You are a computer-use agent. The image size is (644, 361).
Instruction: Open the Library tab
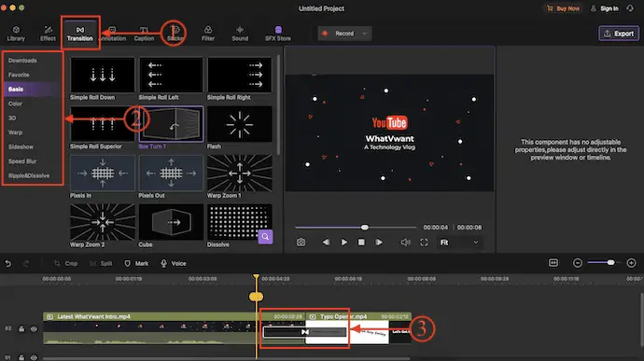click(x=16, y=34)
